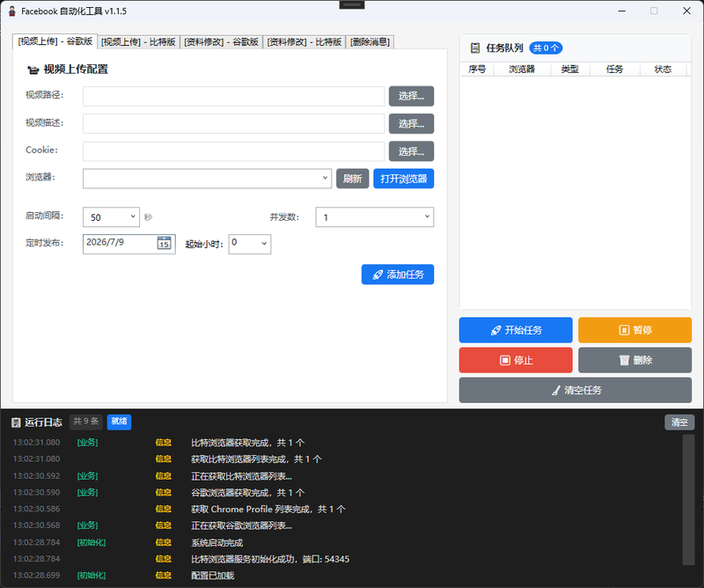Click the 共 0 个 queue count badge
The width and height of the screenshot is (704, 588).
pos(546,48)
